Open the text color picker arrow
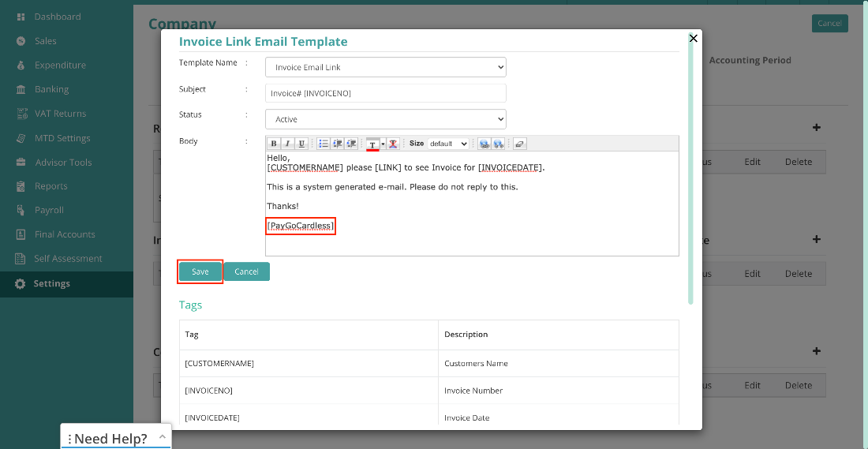 tap(383, 144)
